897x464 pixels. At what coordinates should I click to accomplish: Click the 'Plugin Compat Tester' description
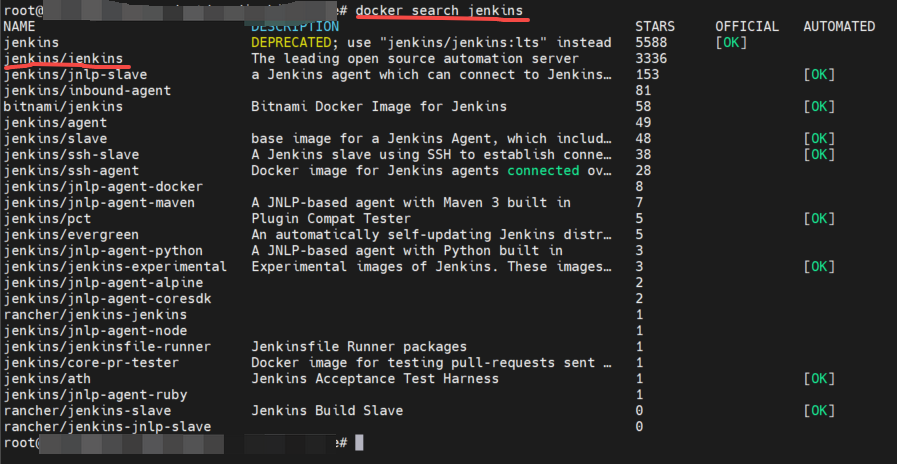tap(331, 219)
